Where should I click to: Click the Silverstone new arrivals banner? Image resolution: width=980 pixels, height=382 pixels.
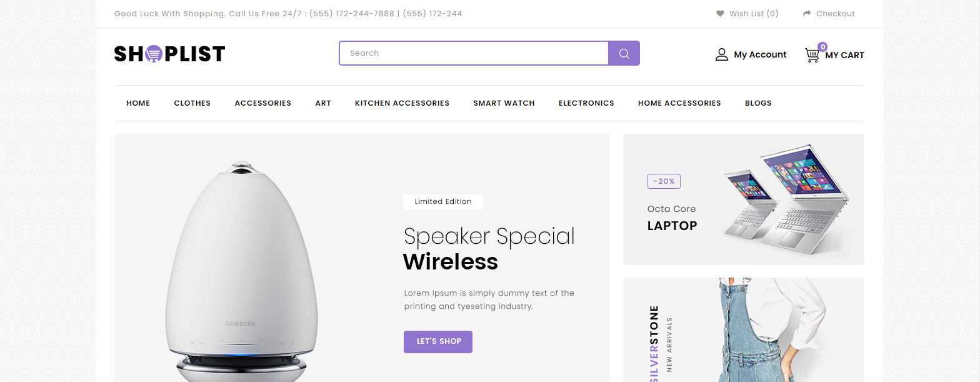tap(743, 330)
